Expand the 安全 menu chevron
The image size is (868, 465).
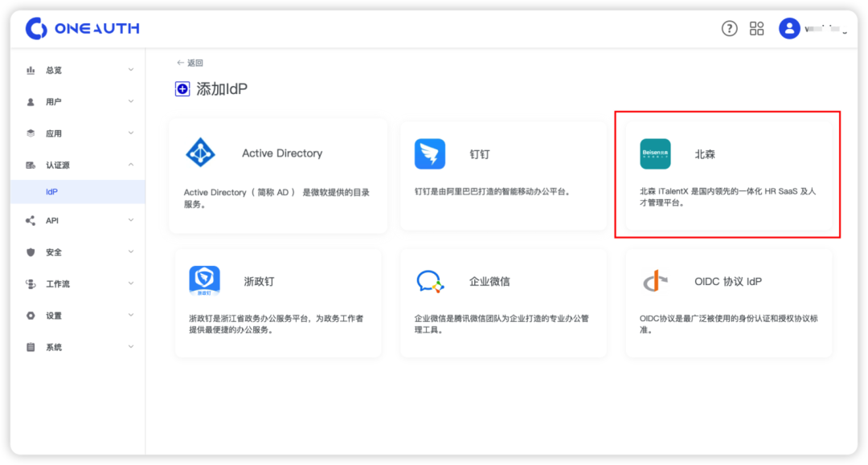(131, 251)
